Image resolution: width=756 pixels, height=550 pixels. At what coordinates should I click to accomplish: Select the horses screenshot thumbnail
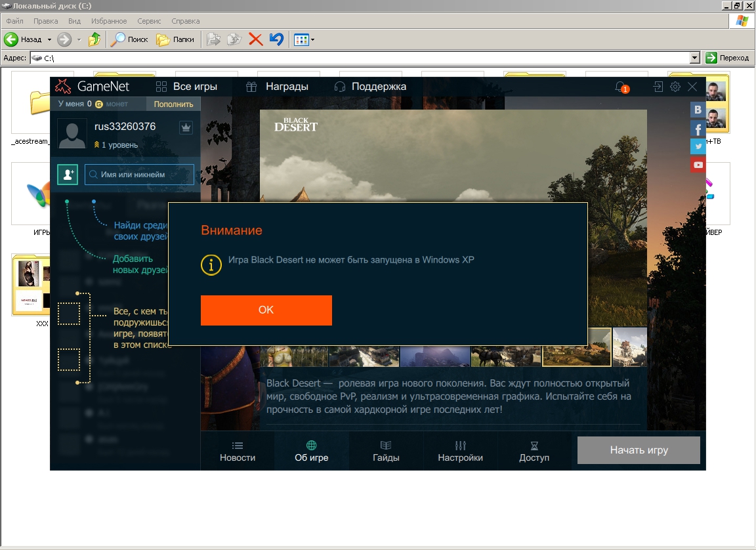tap(506, 356)
